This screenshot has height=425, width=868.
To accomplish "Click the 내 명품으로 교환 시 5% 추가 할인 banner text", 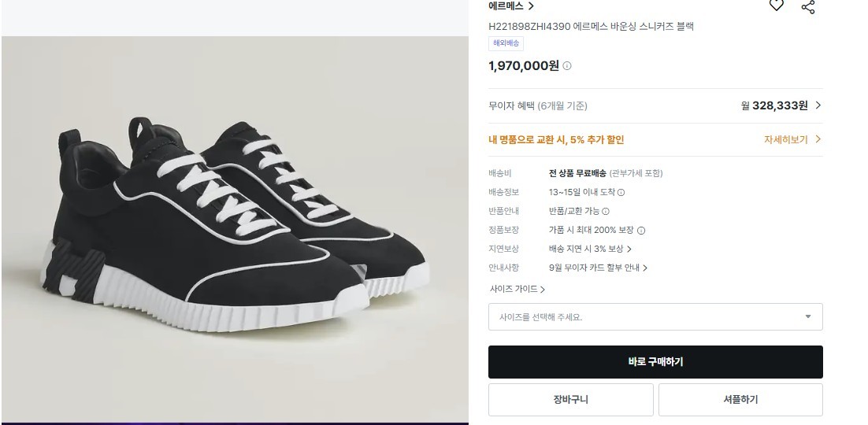I will 556,140.
